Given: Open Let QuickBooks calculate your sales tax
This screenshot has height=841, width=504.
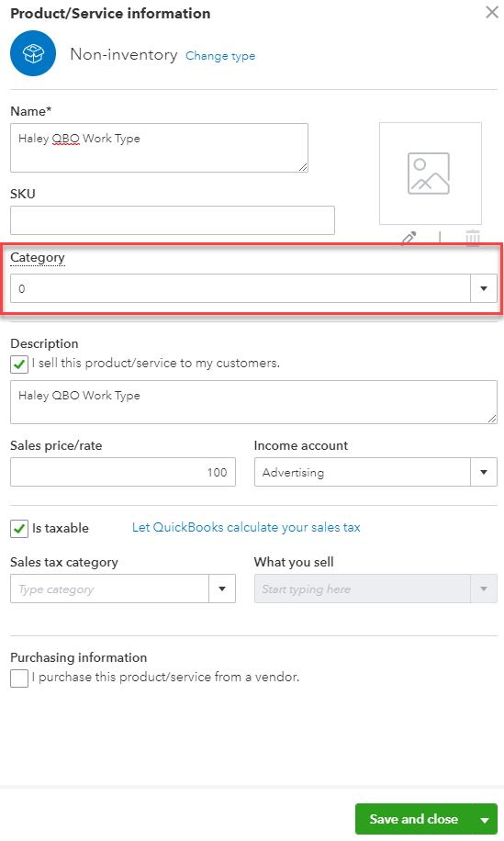Looking at the screenshot, I should pos(246,527).
